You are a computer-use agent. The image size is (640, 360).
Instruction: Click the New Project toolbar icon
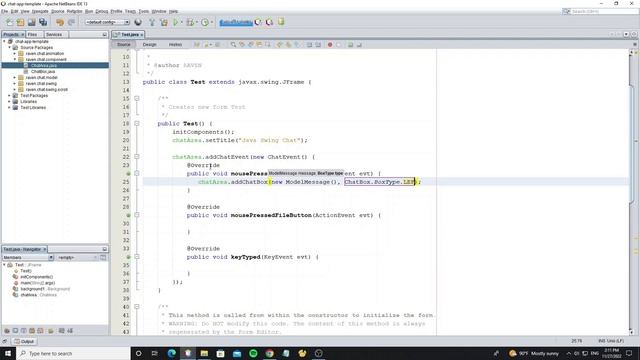pyautogui.click(x=20, y=22)
